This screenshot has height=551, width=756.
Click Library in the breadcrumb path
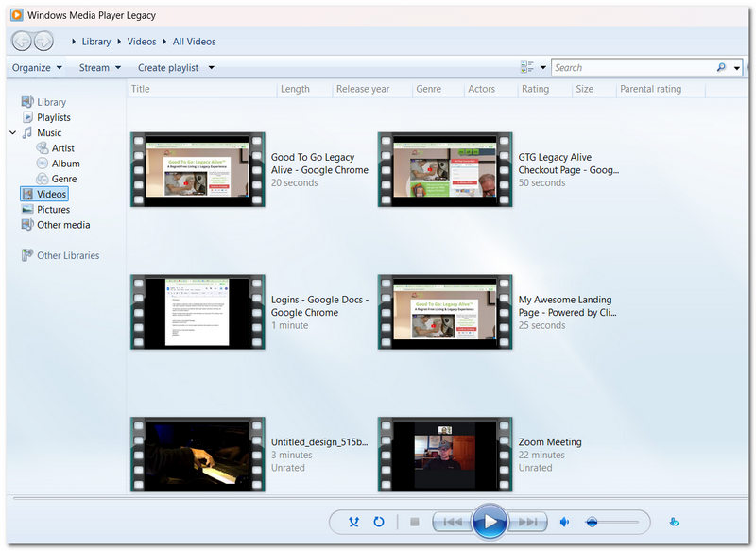click(x=96, y=42)
